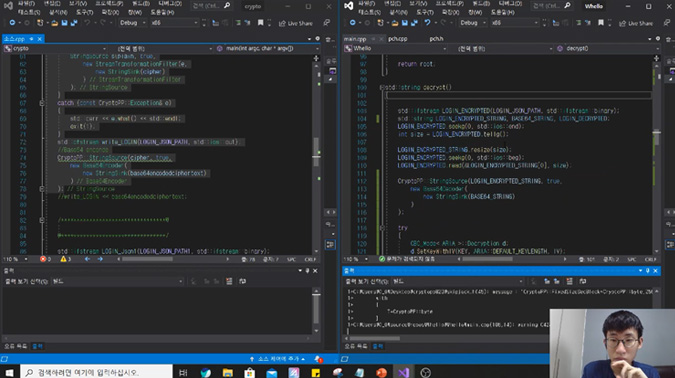The width and height of the screenshot is (675, 378).
Task: Open output source dropdown in crypto output panel
Action: (117, 281)
